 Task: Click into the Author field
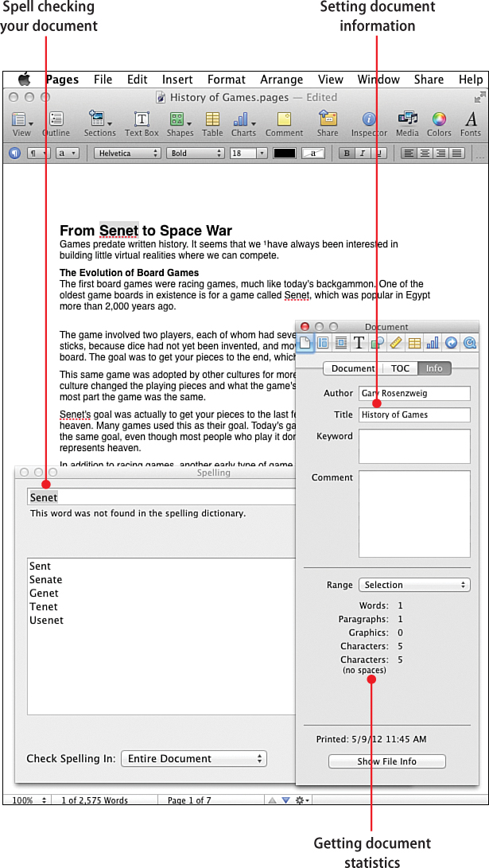(x=414, y=393)
